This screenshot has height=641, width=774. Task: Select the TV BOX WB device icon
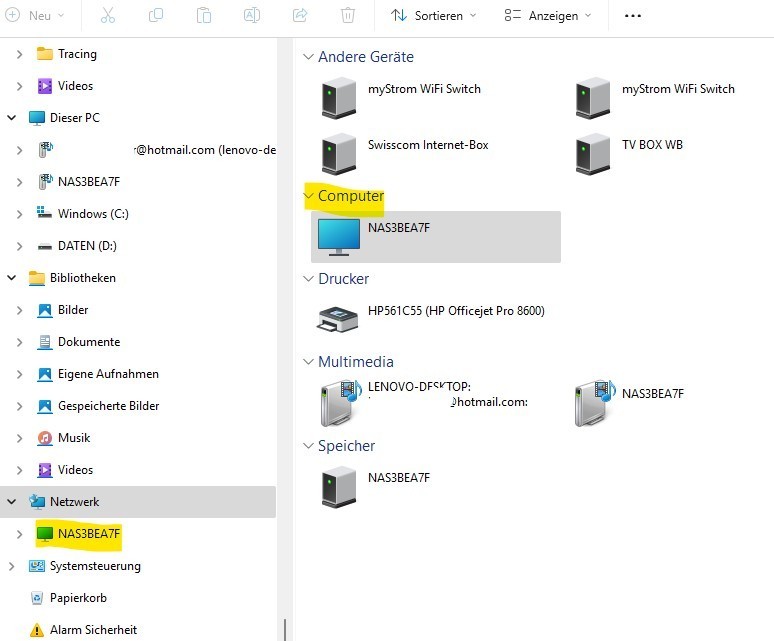[x=592, y=154]
